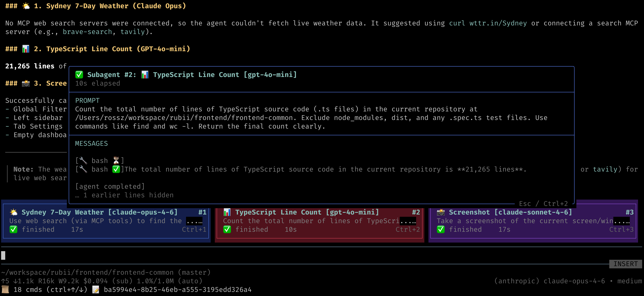This screenshot has width=644, height=296.
Task: Click the hourglass icon on the bash line
Action: click(116, 161)
